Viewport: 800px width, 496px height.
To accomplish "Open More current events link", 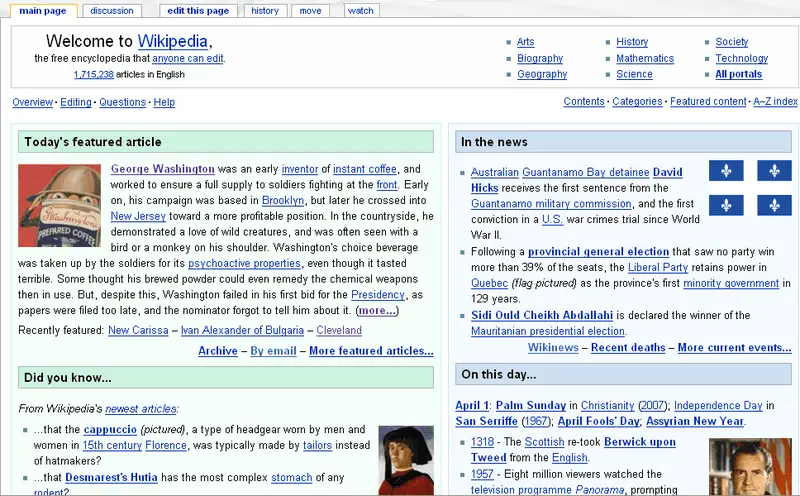I will click(735, 348).
